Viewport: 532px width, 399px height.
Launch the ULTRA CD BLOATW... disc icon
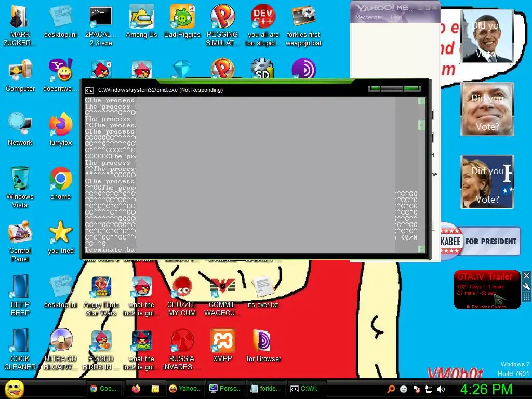(x=60, y=350)
